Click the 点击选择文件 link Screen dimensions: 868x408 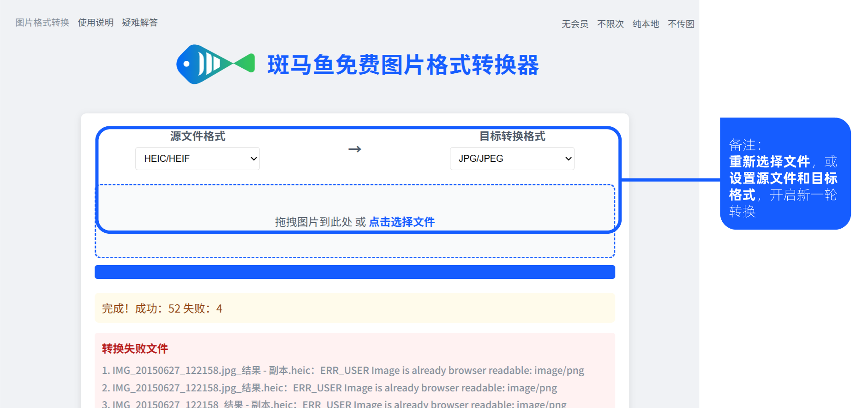[x=402, y=222]
